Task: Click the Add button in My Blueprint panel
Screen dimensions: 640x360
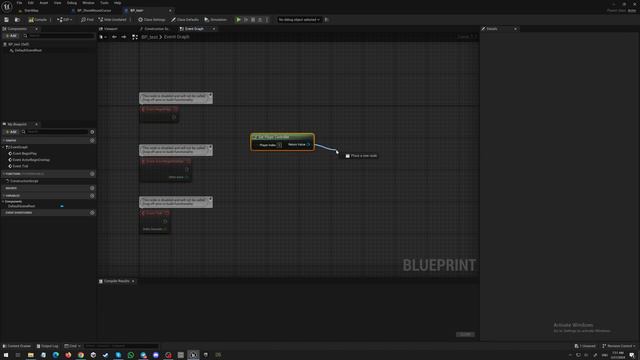Action: point(11,132)
